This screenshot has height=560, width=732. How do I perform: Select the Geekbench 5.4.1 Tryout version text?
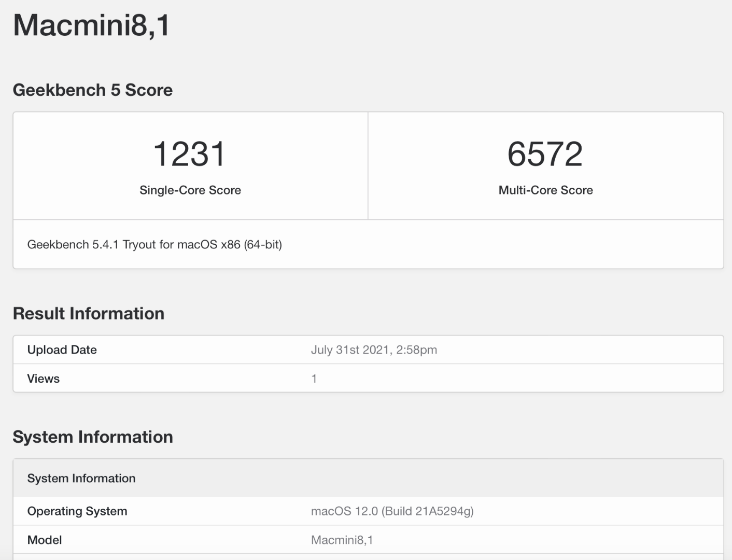[154, 245]
